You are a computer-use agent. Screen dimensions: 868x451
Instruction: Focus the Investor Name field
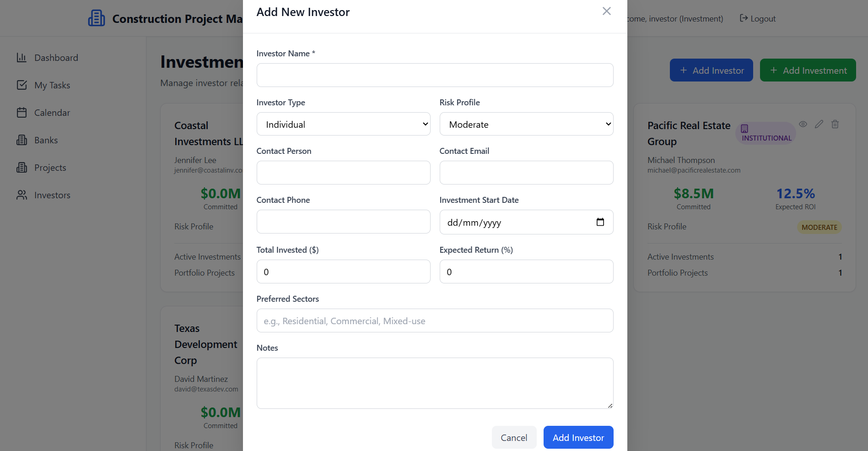[435, 75]
